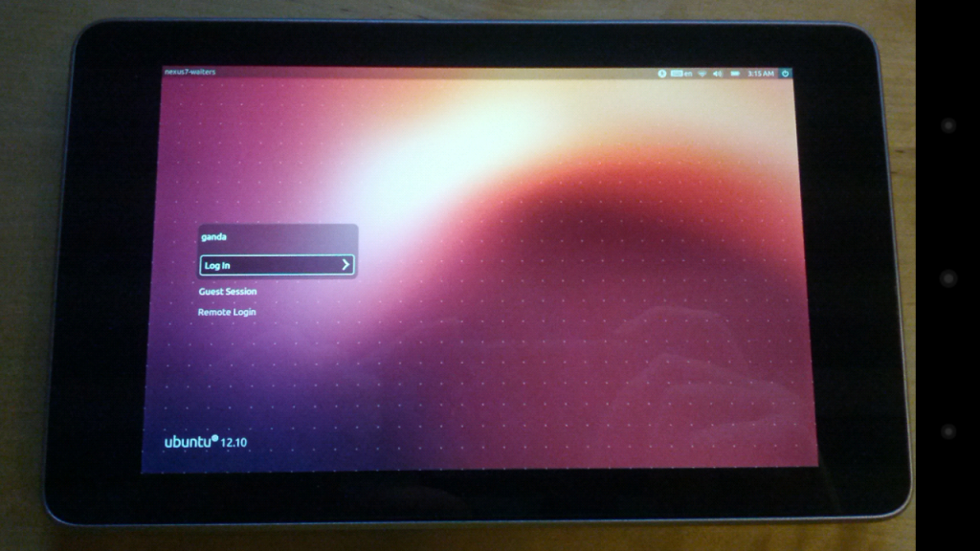This screenshot has height=551, width=980.
Task: Open the sound volume indicator
Action: [x=718, y=73]
